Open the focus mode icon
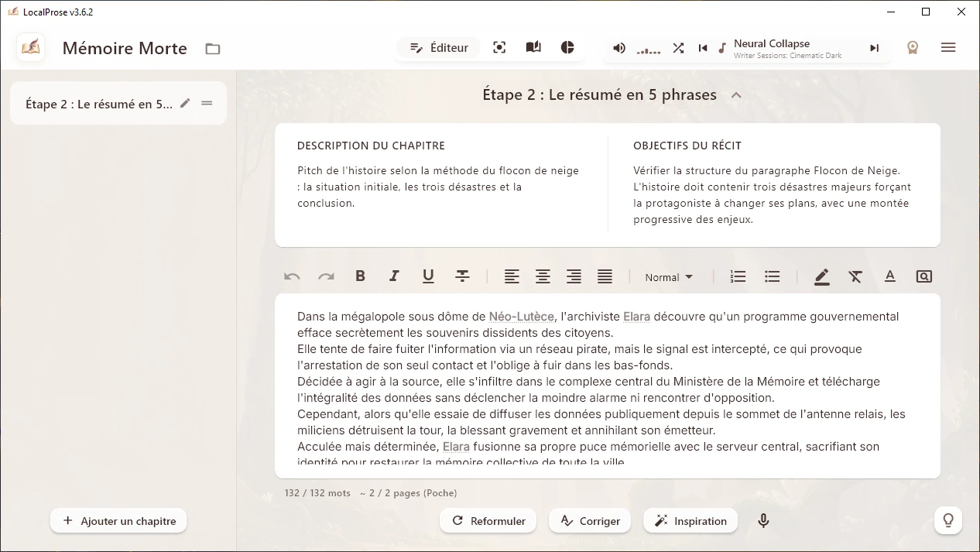Viewport: 980px width, 552px height. tap(500, 48)
